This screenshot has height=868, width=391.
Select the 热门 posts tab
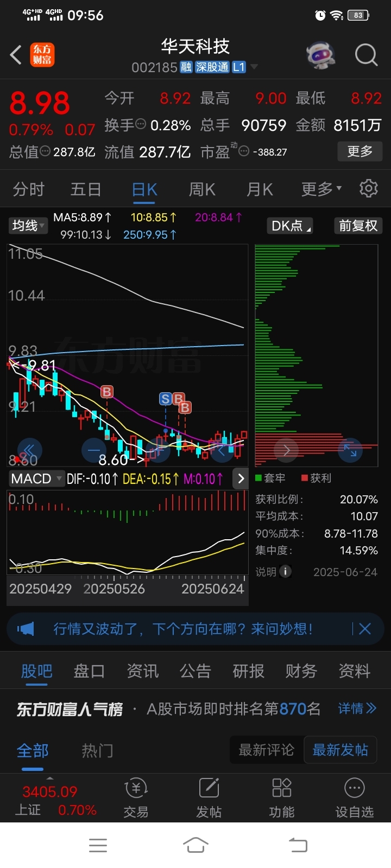click(x=97, y=751)
